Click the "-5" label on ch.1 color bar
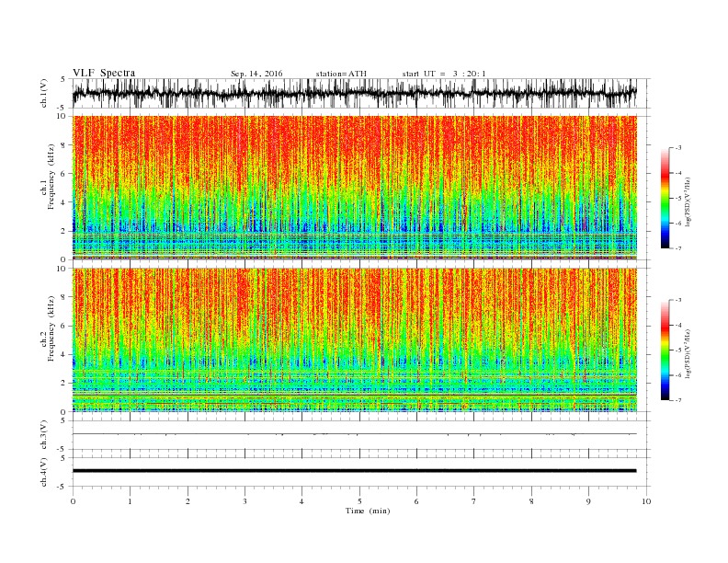The width and height of the screenshot is (728, 563). pos(678,198)
